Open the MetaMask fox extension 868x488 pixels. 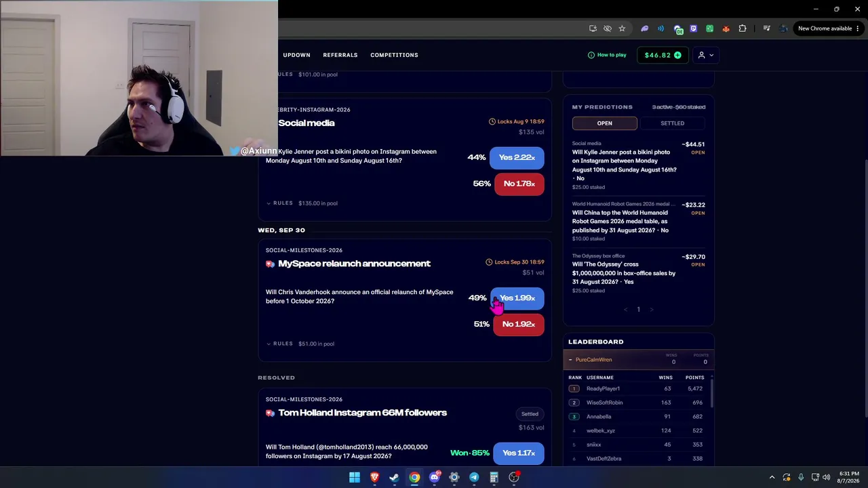click(x=726, y=28)
